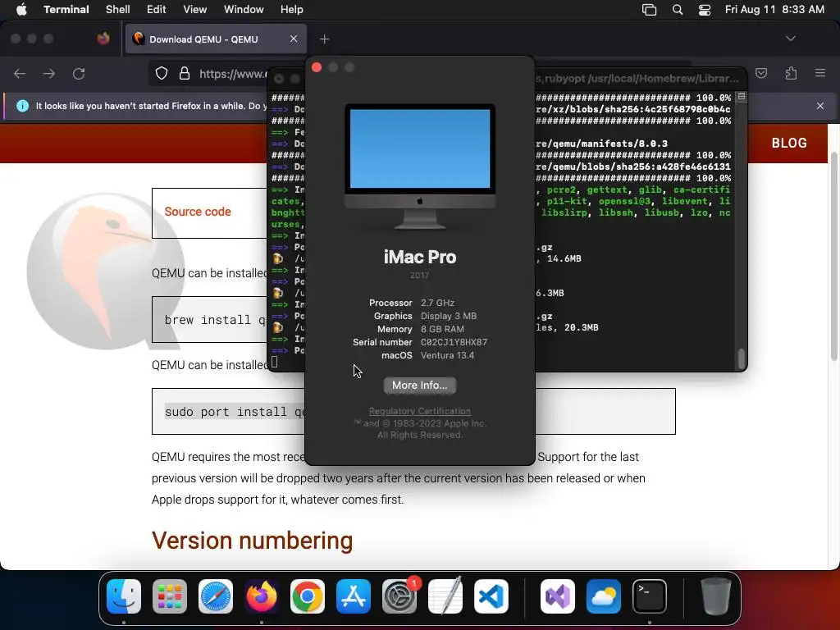Open Firefox from the Dock

click(x=262, y=596)
